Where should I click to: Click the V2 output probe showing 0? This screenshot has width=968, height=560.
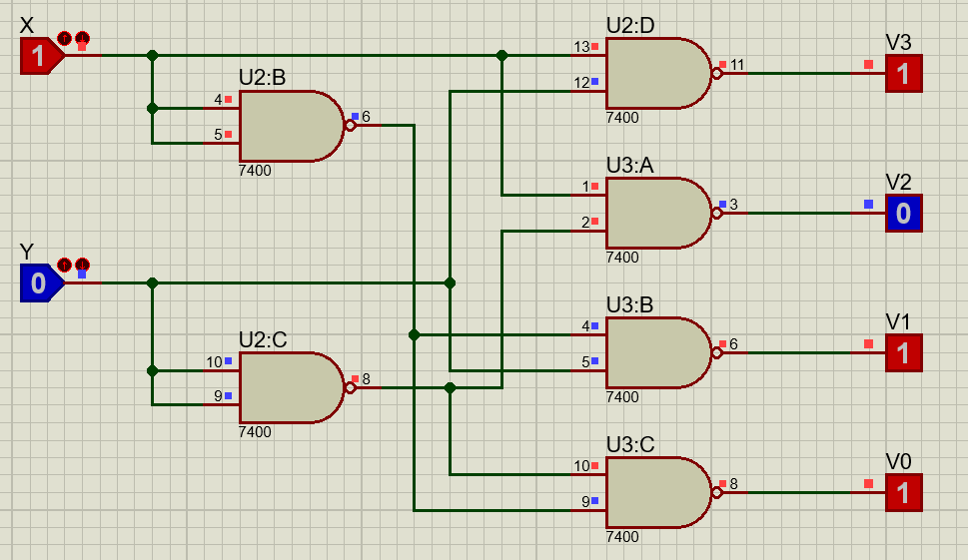pos(903,213)
